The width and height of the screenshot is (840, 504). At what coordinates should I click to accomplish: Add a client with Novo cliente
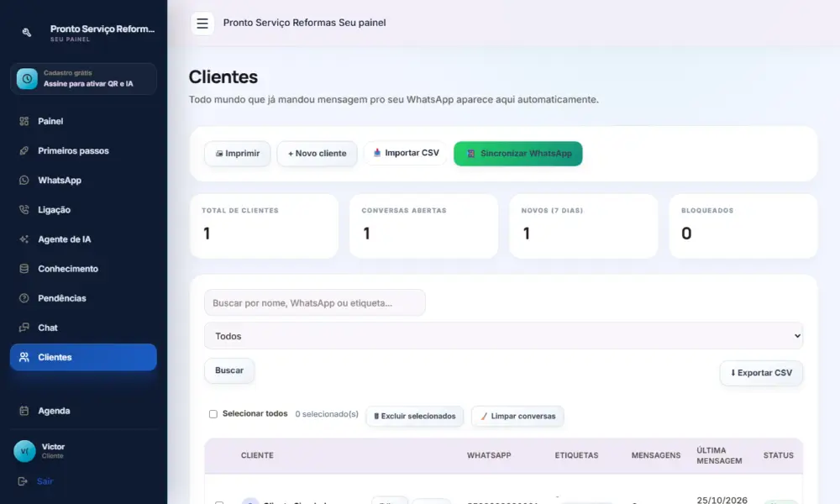318,153
